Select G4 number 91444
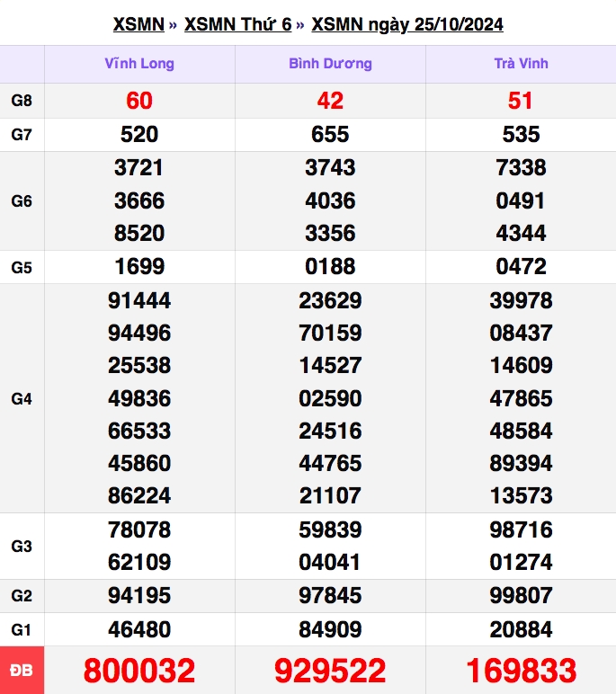Viewport: 616px width, 694px height. (x=139, y=300)
